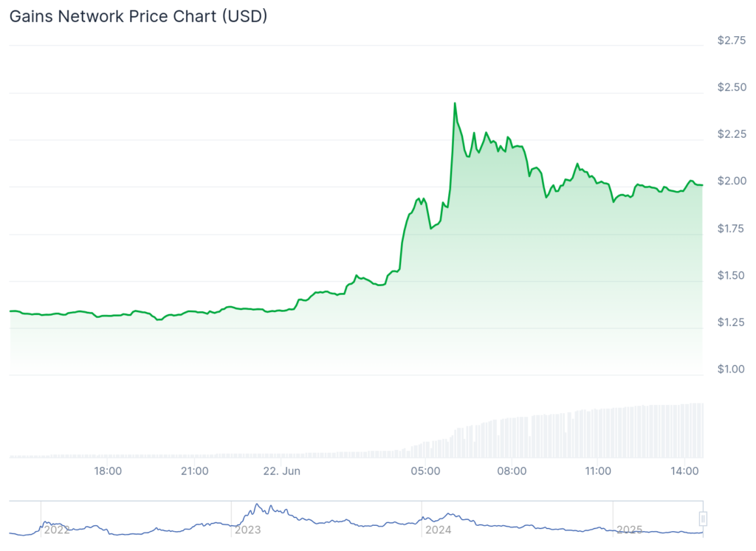
Task: Click the $1.00 price axis label
Action: point(732,369)
